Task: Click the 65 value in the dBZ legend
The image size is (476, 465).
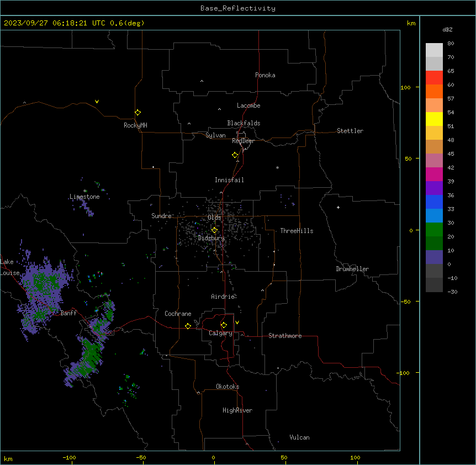Action: (x=451, y=71)
